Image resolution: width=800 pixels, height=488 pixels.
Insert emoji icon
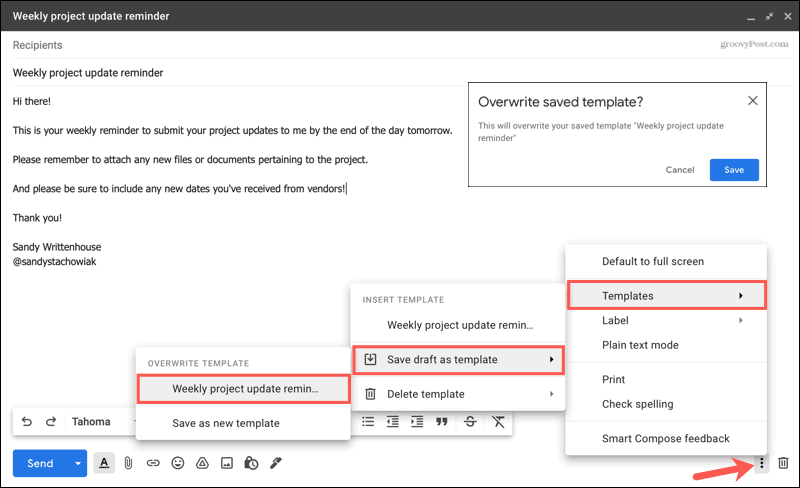point(178,463)
